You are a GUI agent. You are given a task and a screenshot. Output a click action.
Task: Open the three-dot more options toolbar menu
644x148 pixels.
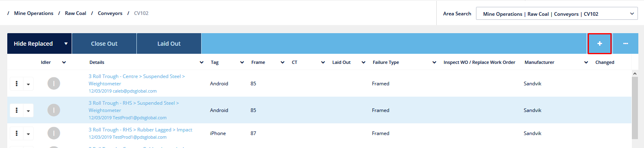coord(625,44)
